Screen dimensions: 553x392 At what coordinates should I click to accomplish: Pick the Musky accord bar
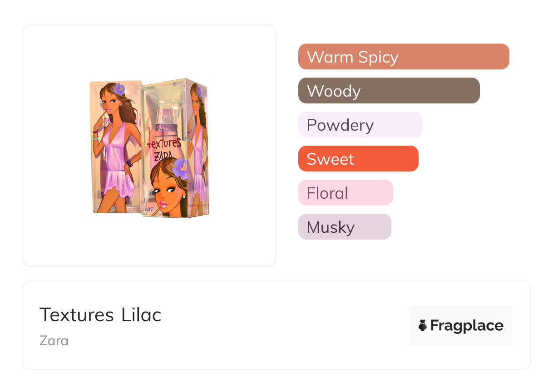[x=344, y=227]
